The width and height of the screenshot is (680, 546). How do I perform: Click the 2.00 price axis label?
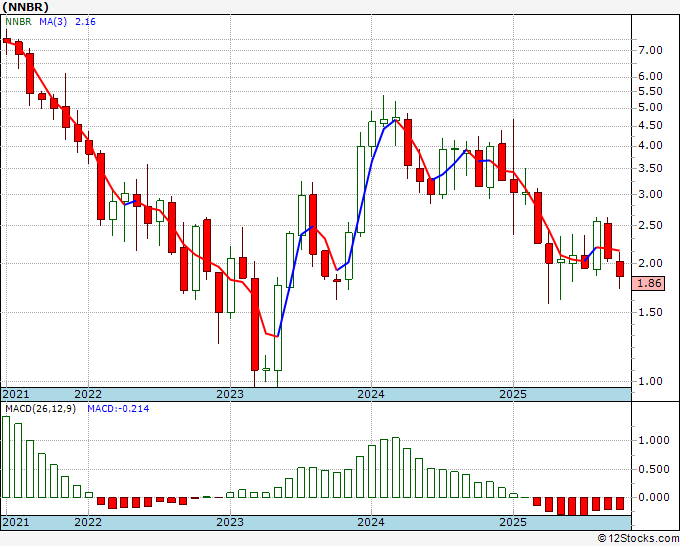coord(650,263)
